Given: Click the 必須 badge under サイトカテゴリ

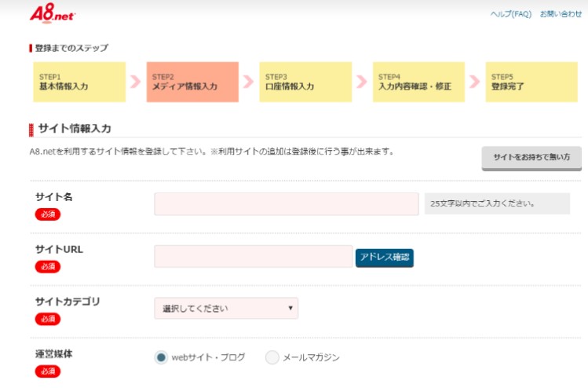Looking at the screenshot, I should pyautogui.click(x=48, y=319).
